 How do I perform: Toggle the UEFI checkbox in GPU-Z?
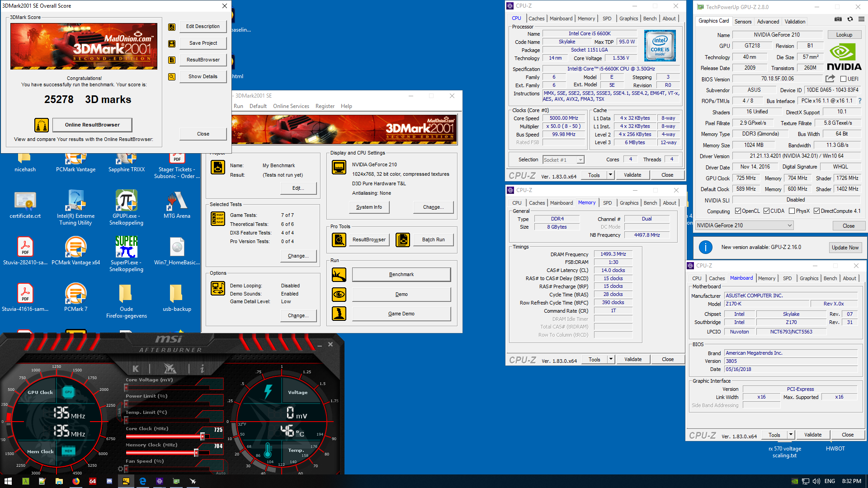pyautogui.click(x=843, y=79)
